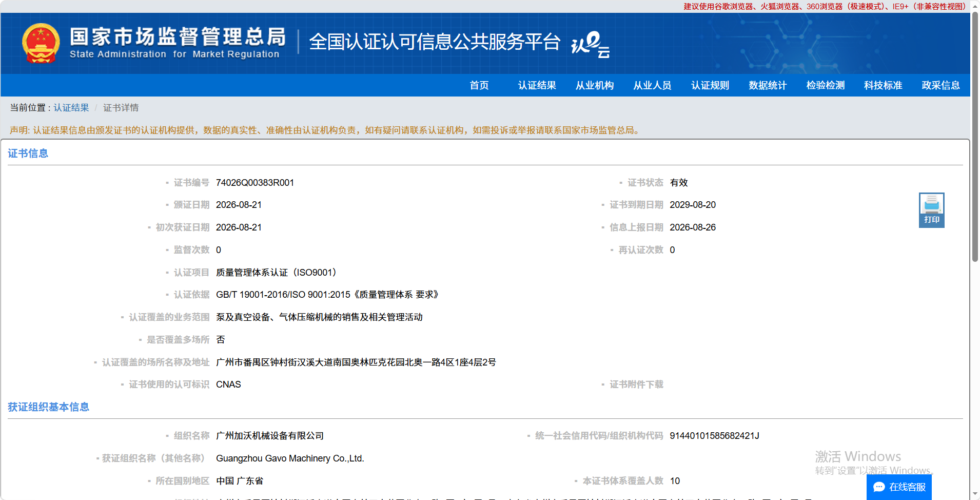Open the 认证结果 navigation menu
Screen dimensions: 980x500
(537, 85)
